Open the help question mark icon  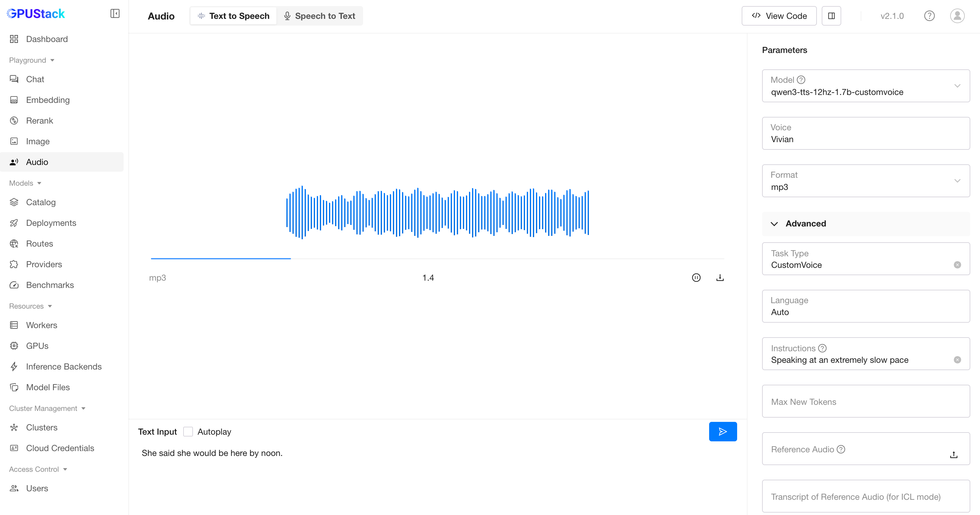(929, 16)
